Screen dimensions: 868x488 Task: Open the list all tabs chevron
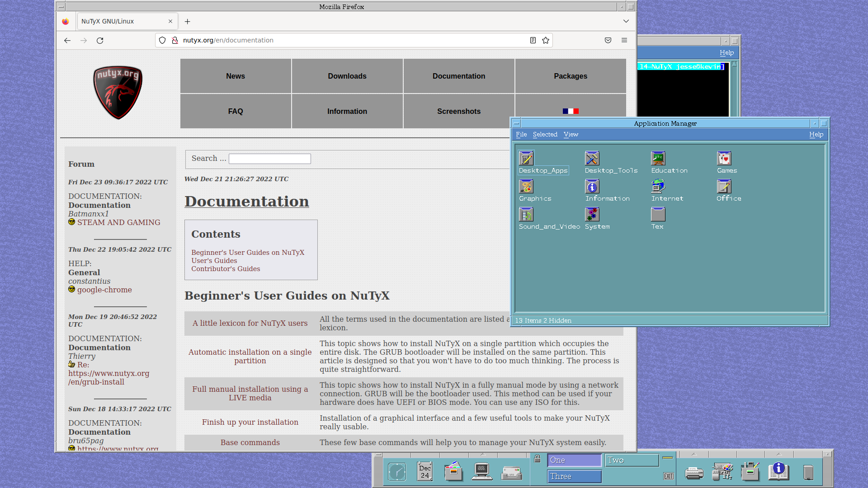click(x=626, y=21)
